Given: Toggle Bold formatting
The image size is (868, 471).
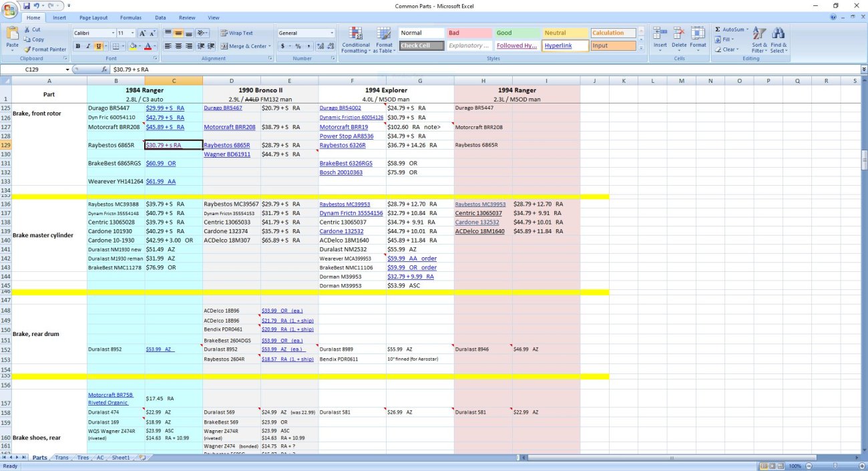Looking at the screenshot, I should click(x=77, y=46).
